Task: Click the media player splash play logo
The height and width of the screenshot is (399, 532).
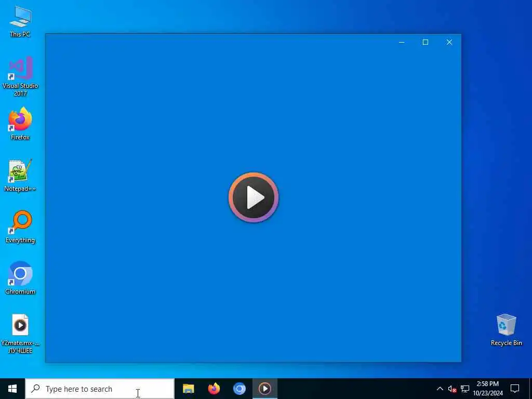Action: (254, 197)
